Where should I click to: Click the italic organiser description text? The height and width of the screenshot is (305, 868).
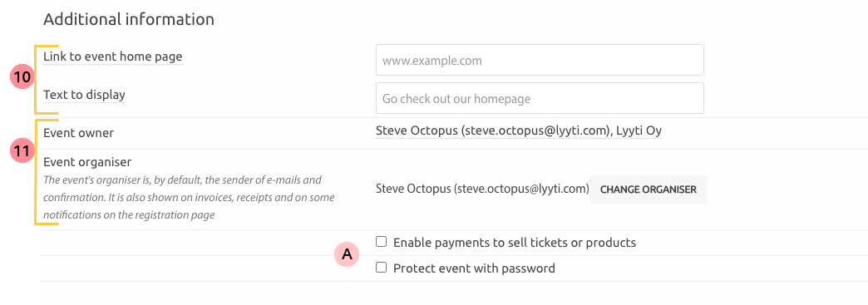(189, 198)
